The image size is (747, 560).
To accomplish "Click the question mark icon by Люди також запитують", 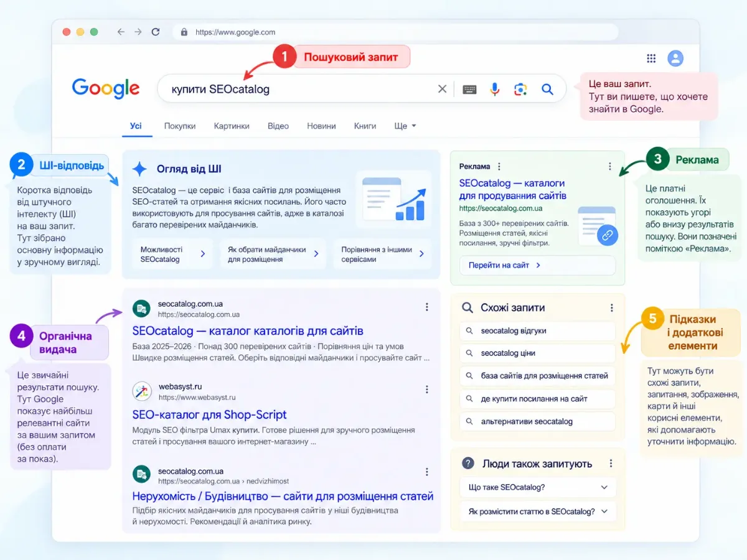I will pyautogui.click(x=467, y=464).
